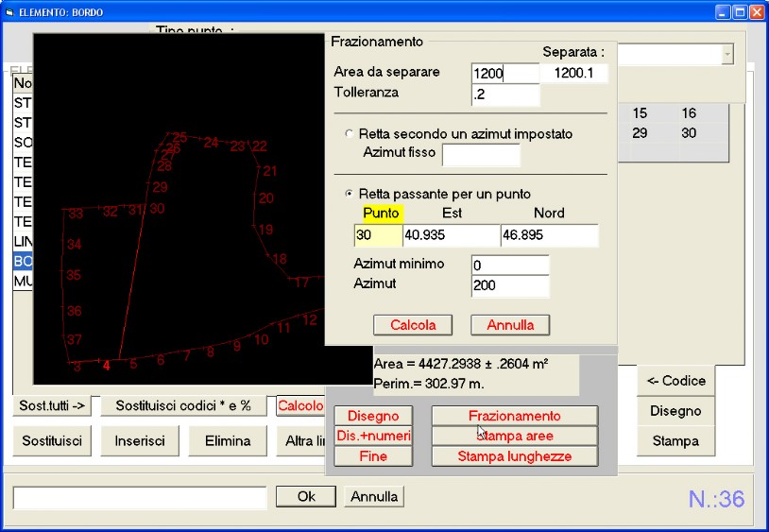Image resolution: width=769 pixels, height=532 pixels.
Task: Click the bottom Annulla button next to Ok
Action: tap(374, 497)
